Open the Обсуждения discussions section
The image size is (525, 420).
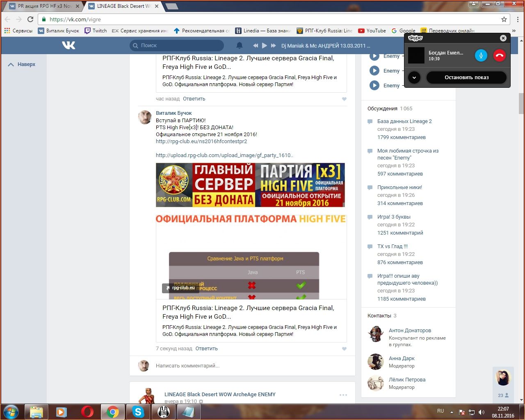(382, 109)
